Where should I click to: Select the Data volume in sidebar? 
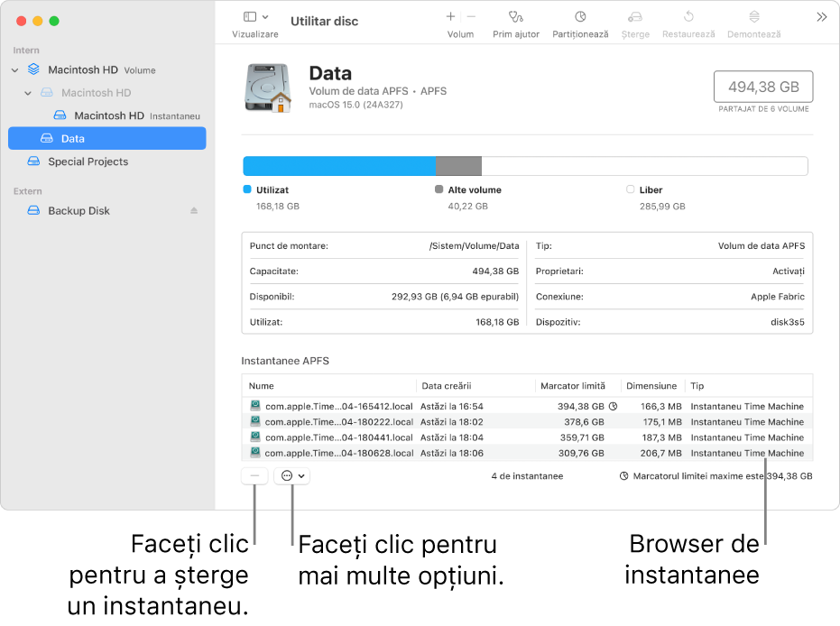click(107, 138)
